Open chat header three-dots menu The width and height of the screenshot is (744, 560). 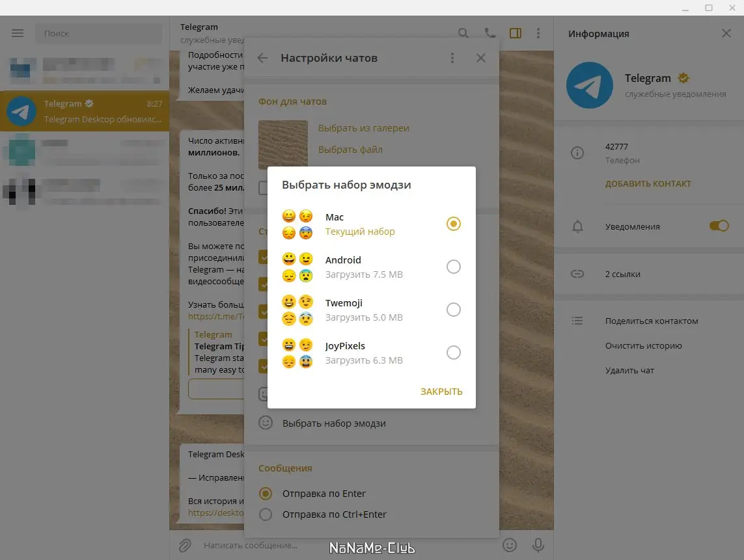click(538, 33)
